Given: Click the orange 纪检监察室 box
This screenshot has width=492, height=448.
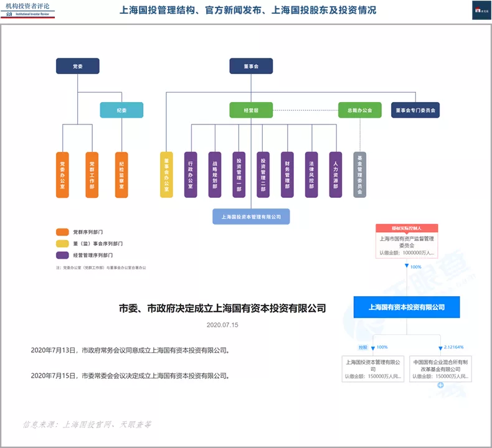Looking at the screenshot, I should tap(121, 175).
